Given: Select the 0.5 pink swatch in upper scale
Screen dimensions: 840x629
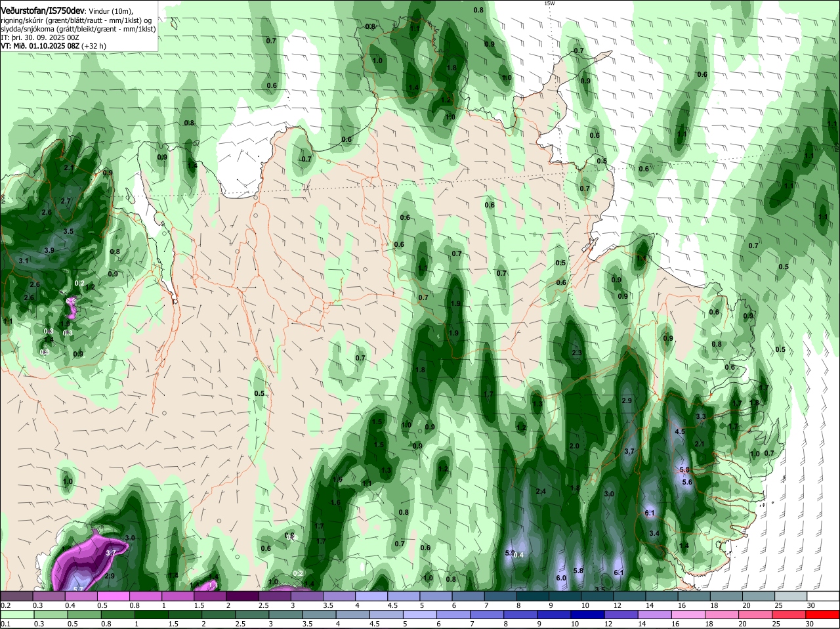Looking at the screenshot, I should click(113, 596).
